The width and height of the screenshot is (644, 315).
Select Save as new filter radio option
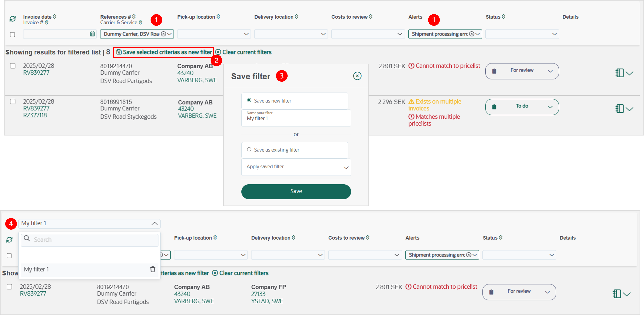coord(249,100)
